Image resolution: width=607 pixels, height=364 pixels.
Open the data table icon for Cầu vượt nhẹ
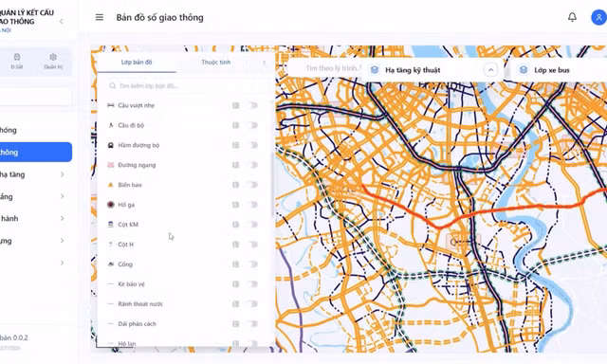coord(236,105)
